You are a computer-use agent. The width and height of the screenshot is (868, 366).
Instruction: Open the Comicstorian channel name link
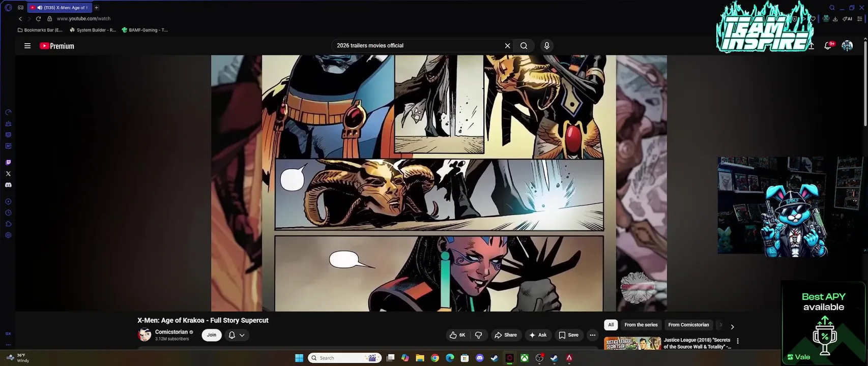171,332
